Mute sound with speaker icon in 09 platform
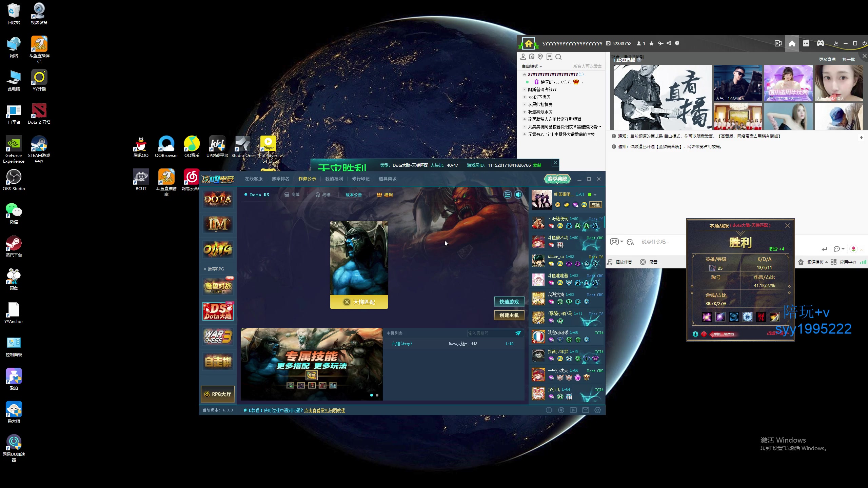Image resolution: width=868 pixels, height=488 pixels. coord(518,195)
